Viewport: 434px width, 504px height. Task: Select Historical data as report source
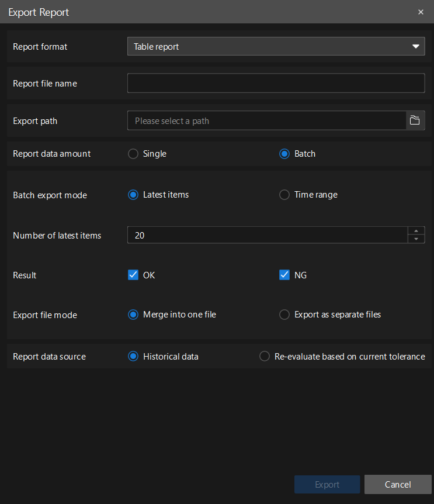pos(133,357)
